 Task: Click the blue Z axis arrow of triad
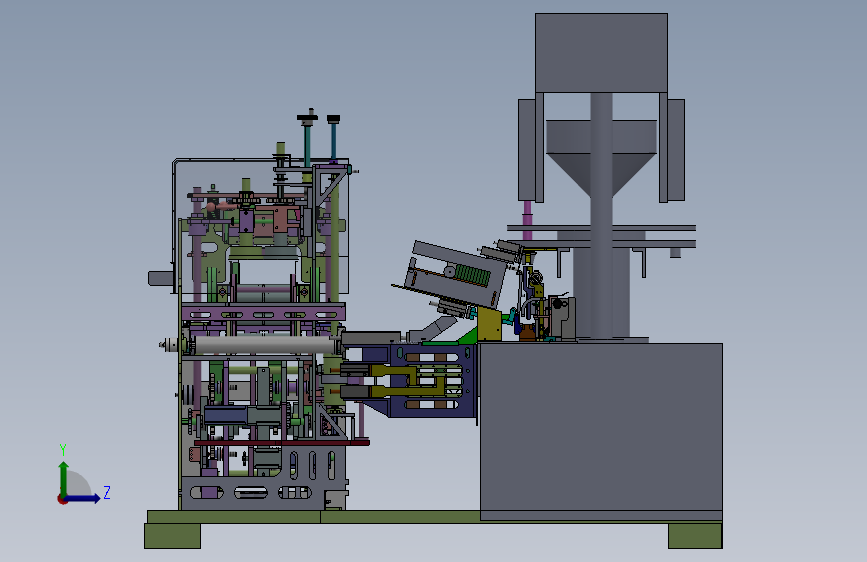click(83, 498)
